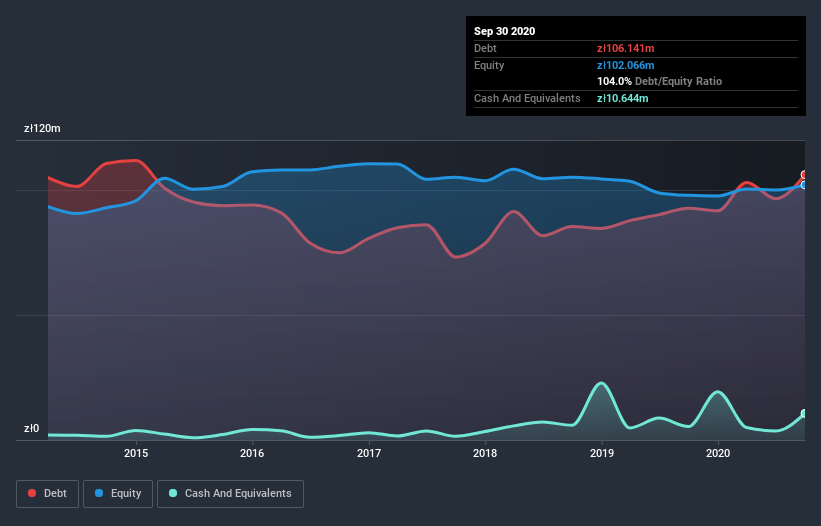Click the 2015 x-axis label
821x526 pixels.
[x=136, y=453]
